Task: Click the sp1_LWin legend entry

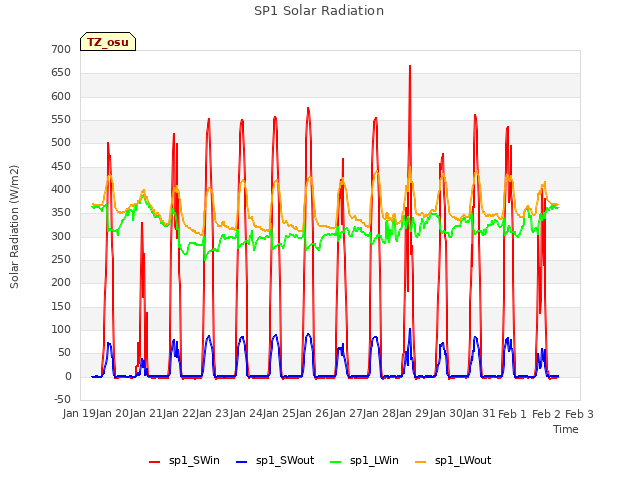Action: pos(364,461)
